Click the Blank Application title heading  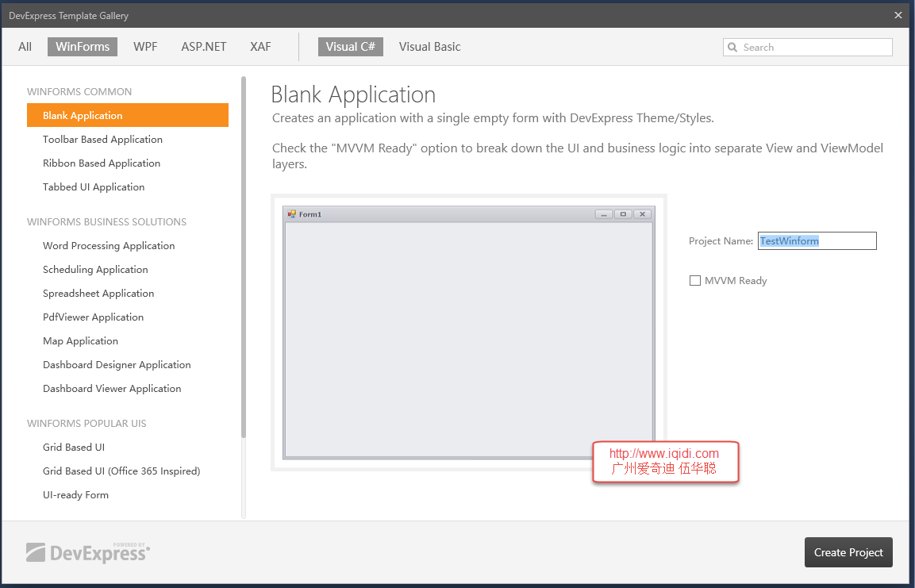(354, 94)
